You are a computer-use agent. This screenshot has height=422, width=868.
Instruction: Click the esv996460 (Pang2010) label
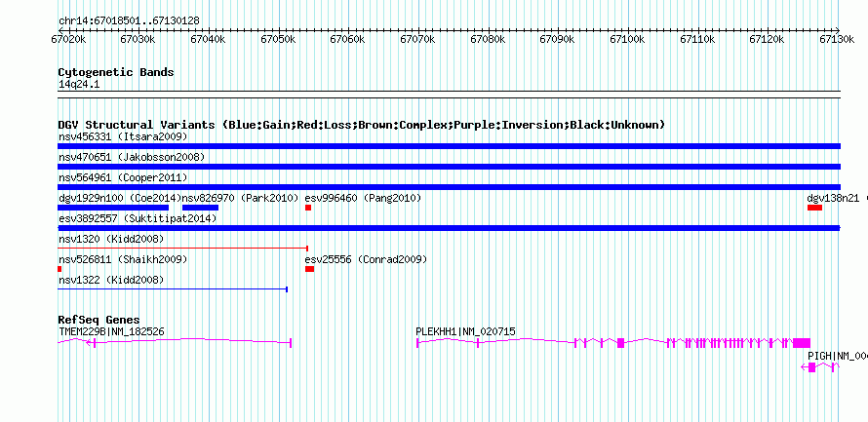click(x=363, y=198)
